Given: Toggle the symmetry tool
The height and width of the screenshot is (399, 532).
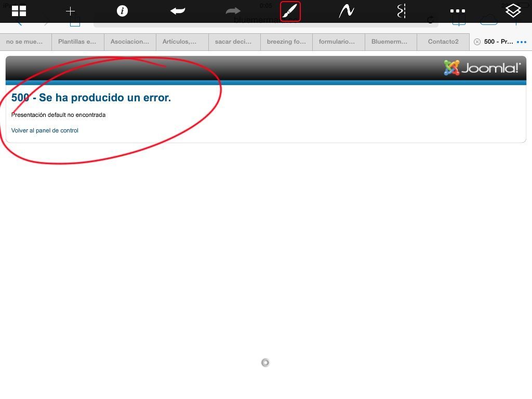Looking at the screenshot, I should (402, 11).
